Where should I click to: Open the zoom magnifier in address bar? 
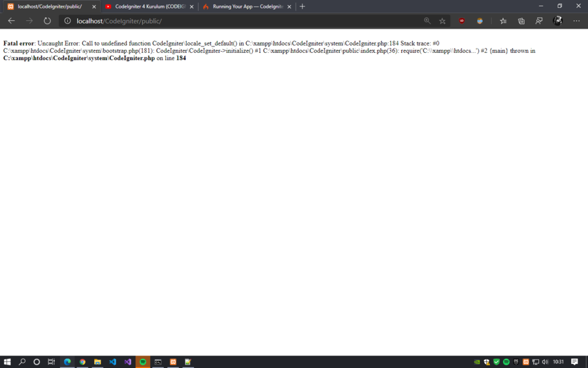point(427,21)
